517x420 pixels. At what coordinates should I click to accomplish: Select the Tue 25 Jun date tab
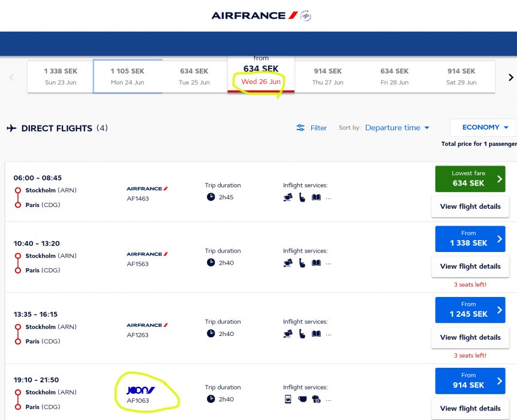click(x=194, y=76)
